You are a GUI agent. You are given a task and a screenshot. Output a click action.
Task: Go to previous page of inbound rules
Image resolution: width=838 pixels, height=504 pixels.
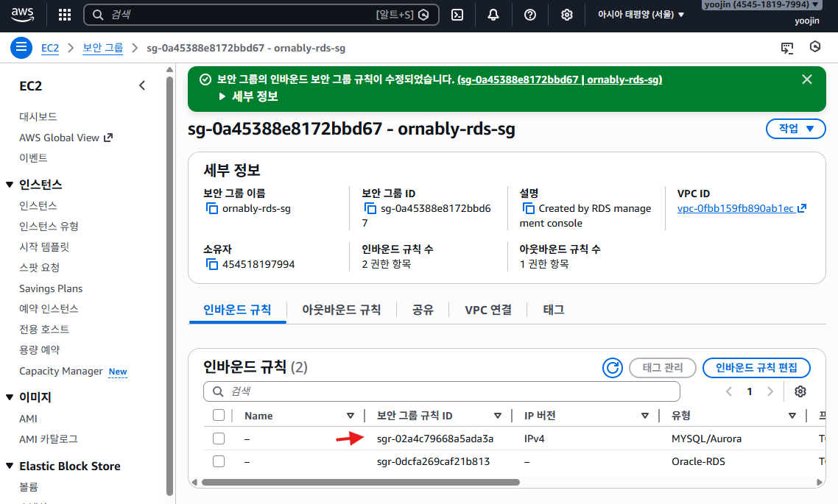pos(729,391)
